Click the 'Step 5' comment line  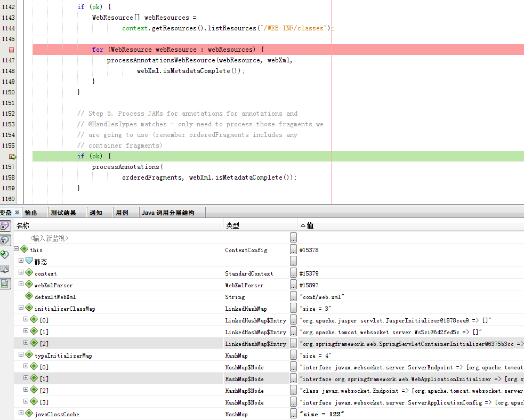(187, 114)
